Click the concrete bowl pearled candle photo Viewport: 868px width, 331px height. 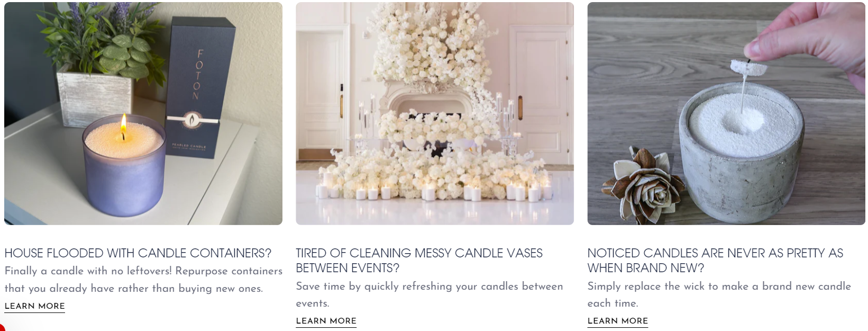[x=726, y=113]
